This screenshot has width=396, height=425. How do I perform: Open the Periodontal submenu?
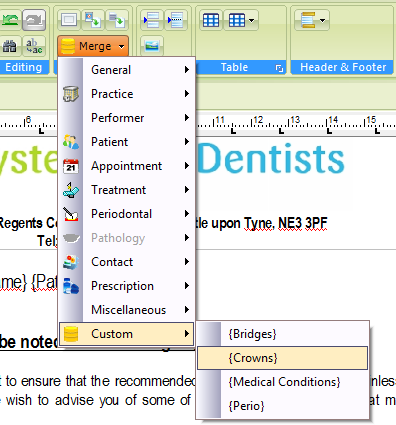pyautogui.click(x=126, y=214)
